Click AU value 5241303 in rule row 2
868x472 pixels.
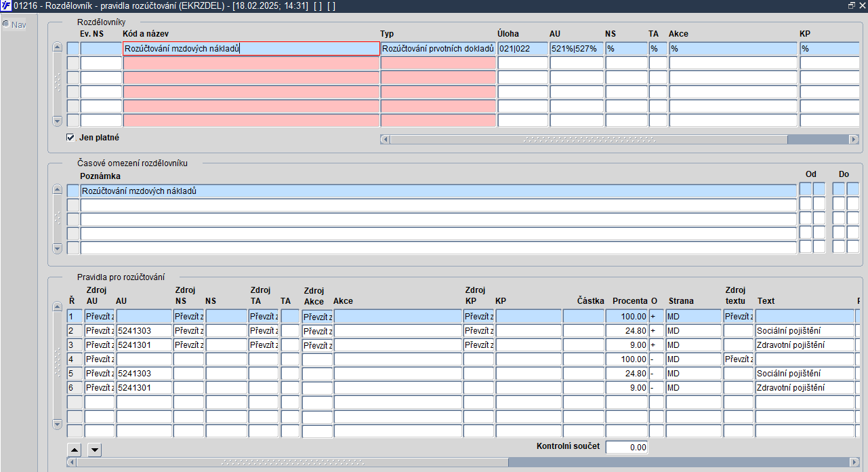(x=144, y=330)
